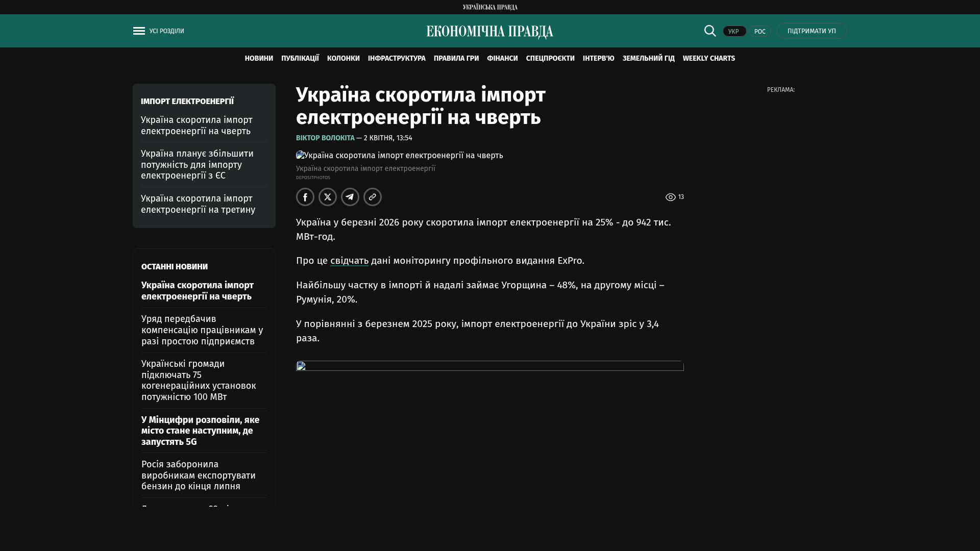Click the Підтримати УП button
This screenshot has height=551, width=980.
pos(812,31)
